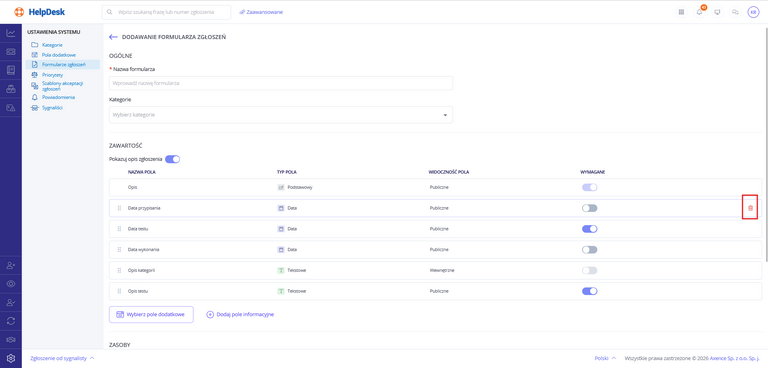
Task: Enable required switch for Data przypisania
Action: (x=589, y=208)
